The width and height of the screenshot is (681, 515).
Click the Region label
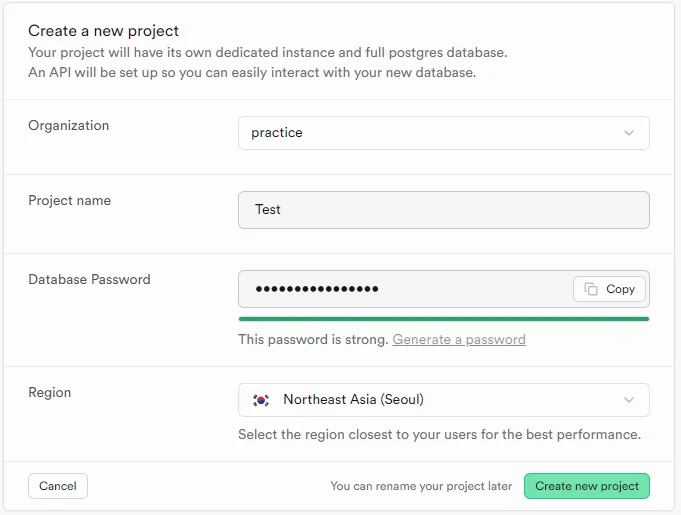click(x=49, y=393)
